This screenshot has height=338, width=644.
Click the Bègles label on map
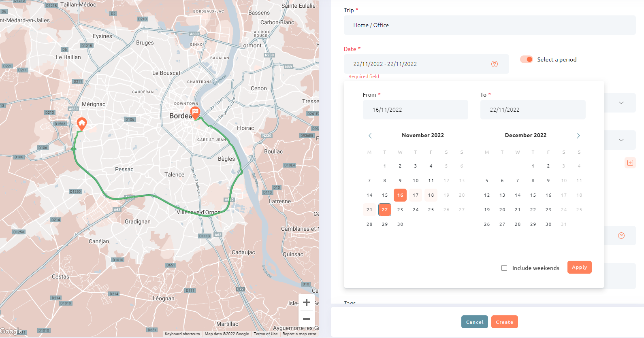tap(226, 159)
